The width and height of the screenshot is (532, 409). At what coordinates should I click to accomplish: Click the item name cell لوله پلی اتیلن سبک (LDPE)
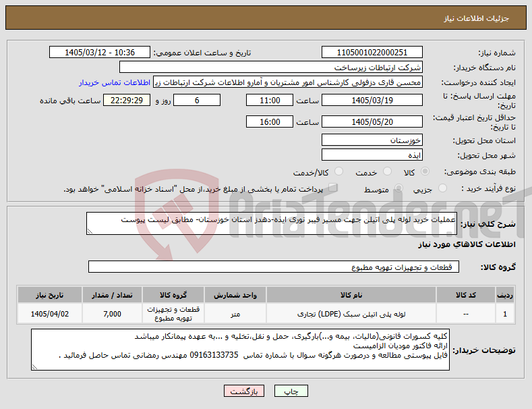click(x=351, y=314)
